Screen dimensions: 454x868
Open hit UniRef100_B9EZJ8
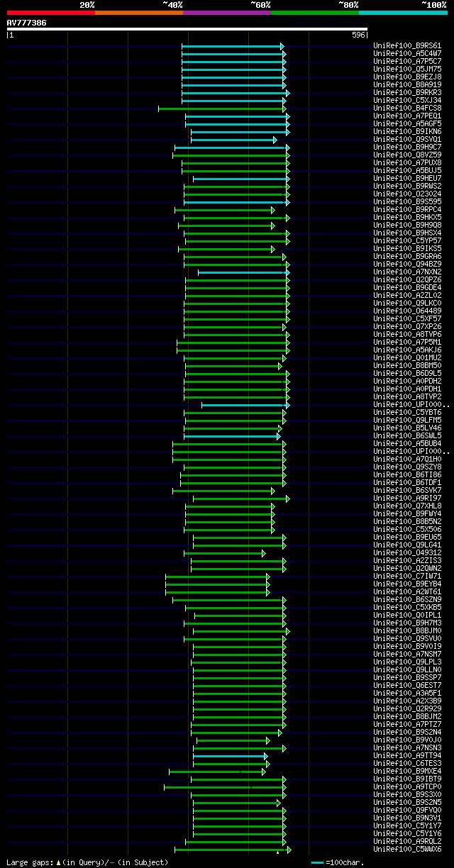click(407, 77)
